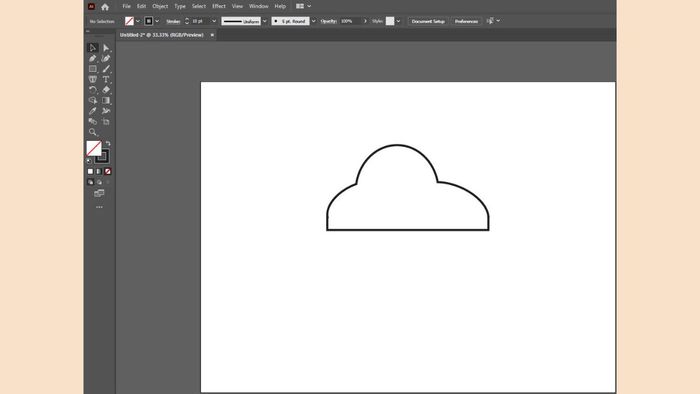Open the Effect menu
The height and width of the screenshot is (394, 700).
[x=219, y=6]
